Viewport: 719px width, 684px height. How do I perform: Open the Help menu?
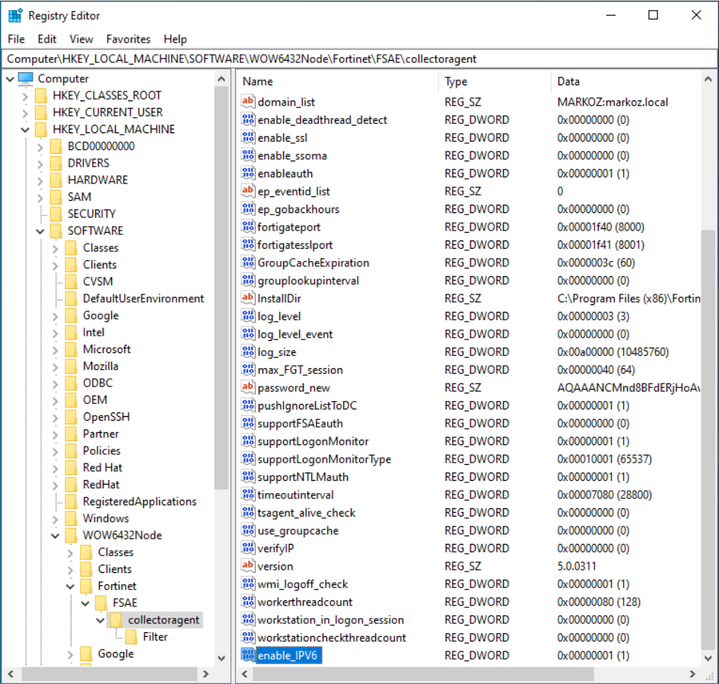coord(175,39)
